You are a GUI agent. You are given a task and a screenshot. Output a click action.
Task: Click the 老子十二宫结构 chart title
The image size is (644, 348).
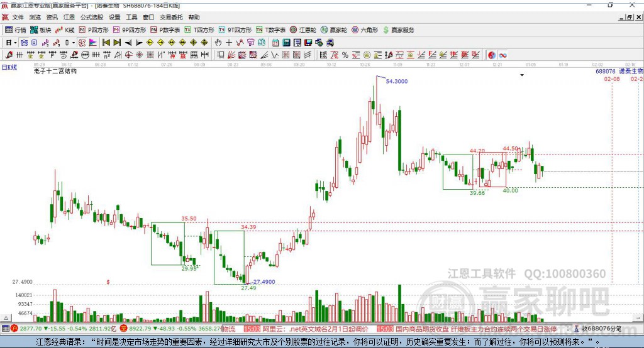point(55,71)
